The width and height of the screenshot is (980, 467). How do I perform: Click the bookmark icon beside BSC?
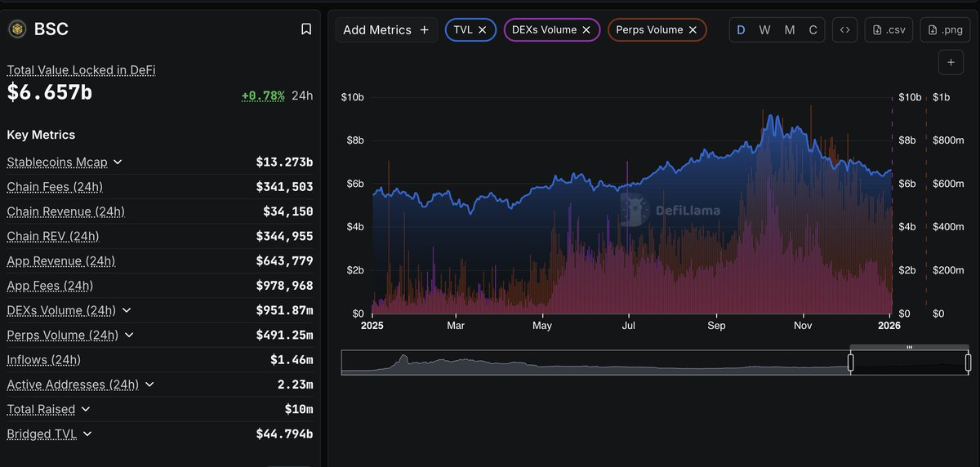point(306,29)
